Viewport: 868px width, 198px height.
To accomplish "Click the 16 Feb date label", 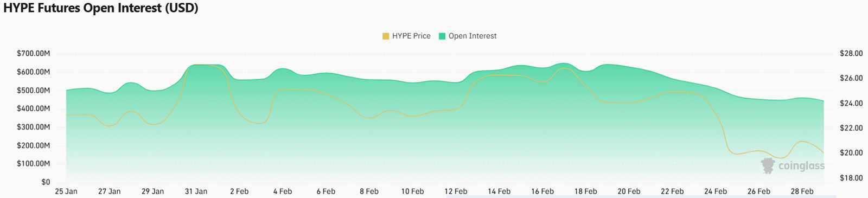I will (542, 191).
